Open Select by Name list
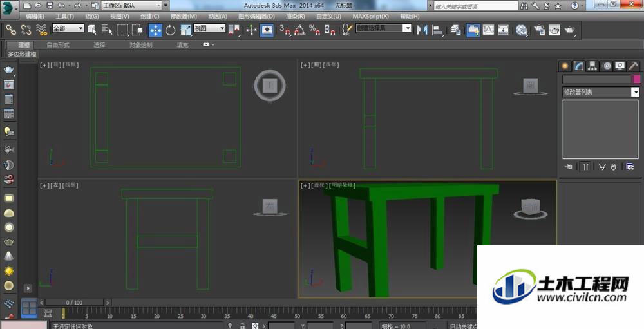This screenshot has height=329, width=644. coord(107,30)
